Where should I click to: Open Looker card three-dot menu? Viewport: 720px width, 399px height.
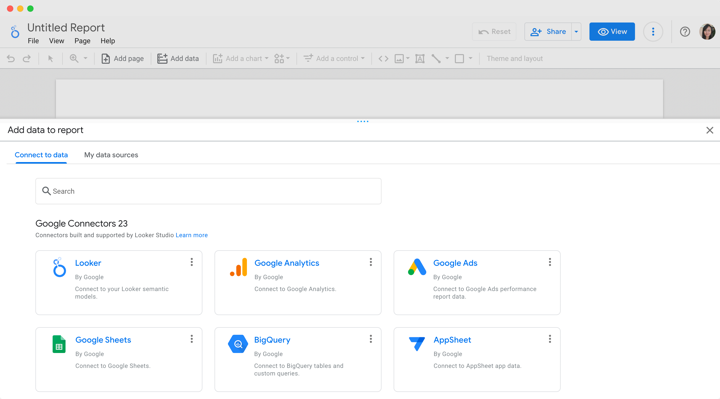tap(191, 262)
